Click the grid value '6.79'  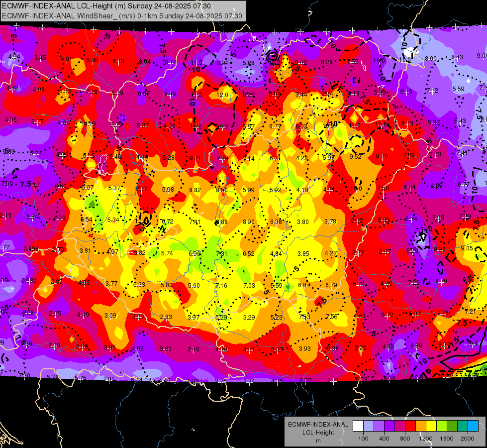[331, 285]
